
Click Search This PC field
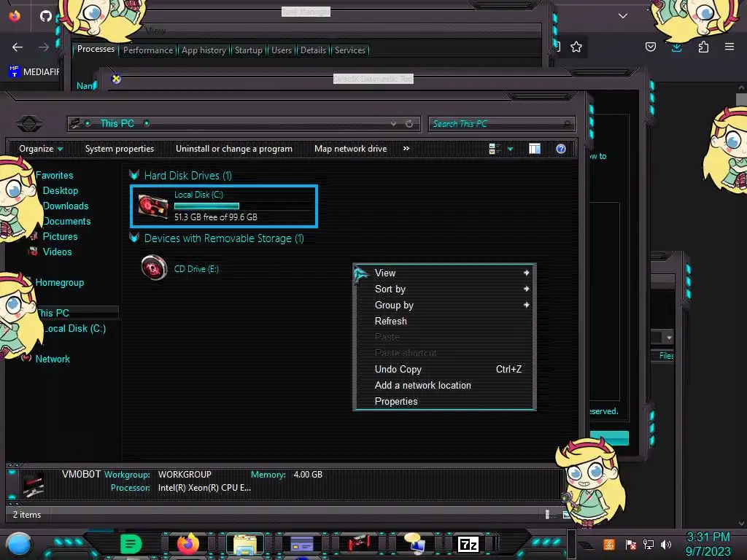(x=501, y=124)
